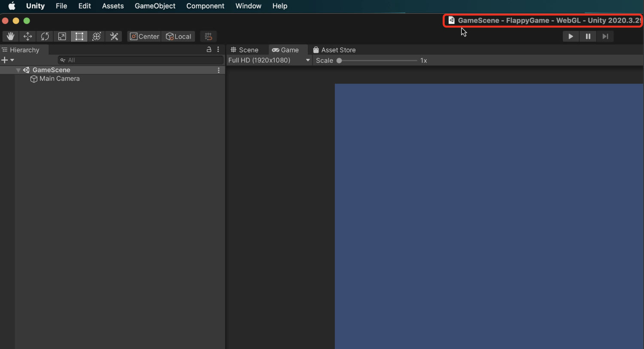The height and width of the screenshot is (349, 644).
Task: Open the Component menu
Action: (x=205, y=6)
